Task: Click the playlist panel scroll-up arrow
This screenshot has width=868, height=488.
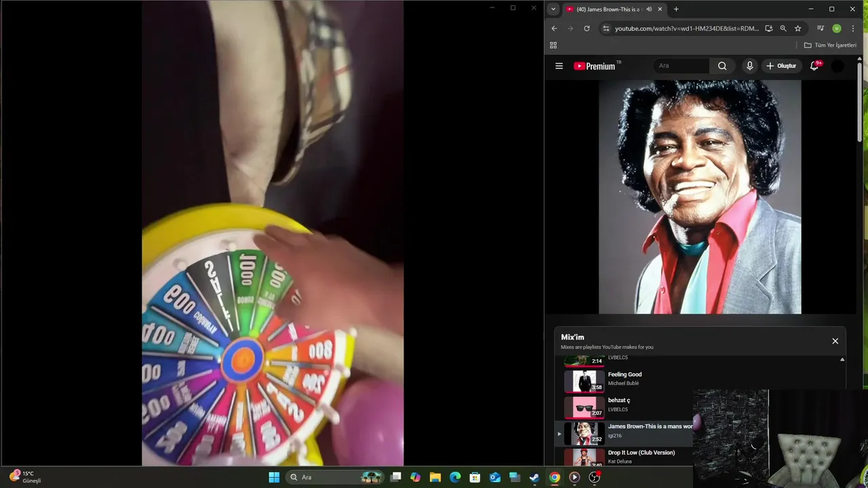Action: tap(842, 360)
